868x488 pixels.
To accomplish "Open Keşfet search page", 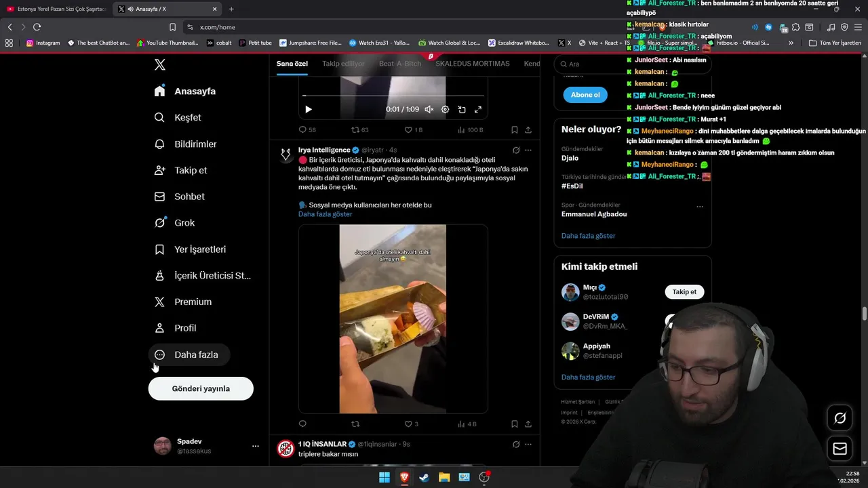I will (178, 117).
